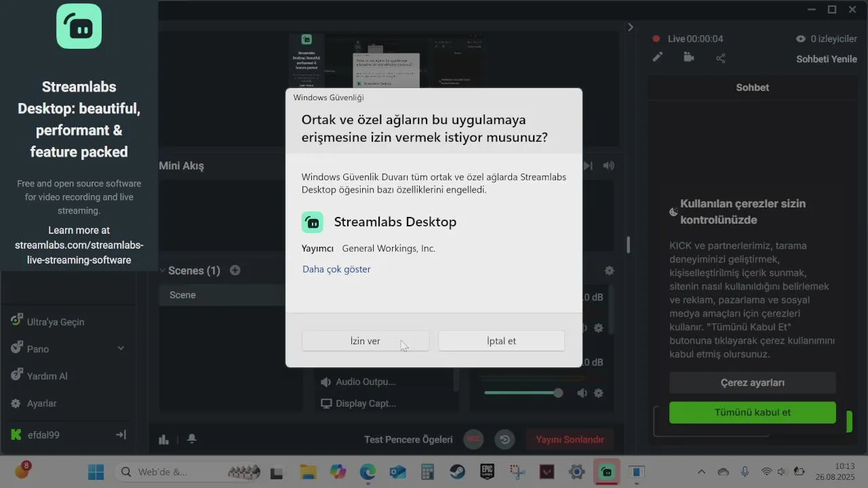Click the microphone tray icon
868x488 pixels.
tap(745, 472)
